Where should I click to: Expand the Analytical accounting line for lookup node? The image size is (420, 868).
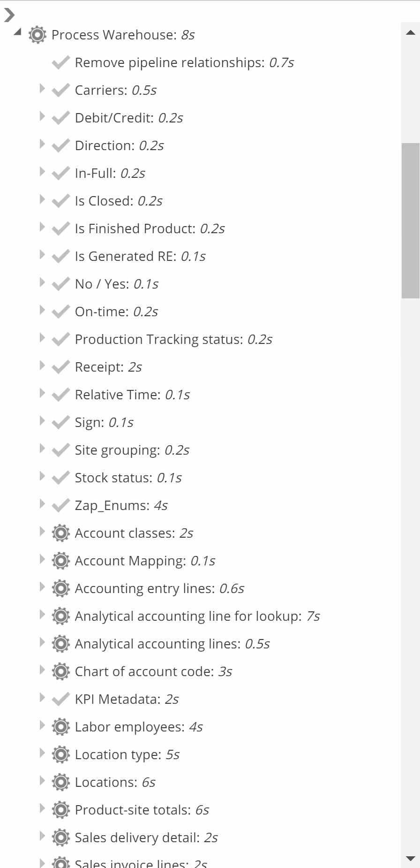pyautogui.click(x=42, y=615)
